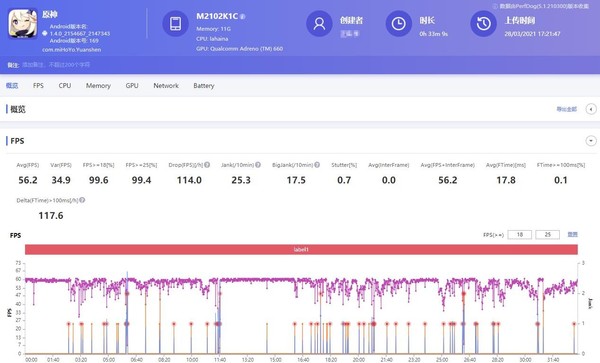Image resolution: width=600 pixels, height=363 pixels.
Task: Click the Avg(InterFrame) value 0.0
Action: (389, 180)
